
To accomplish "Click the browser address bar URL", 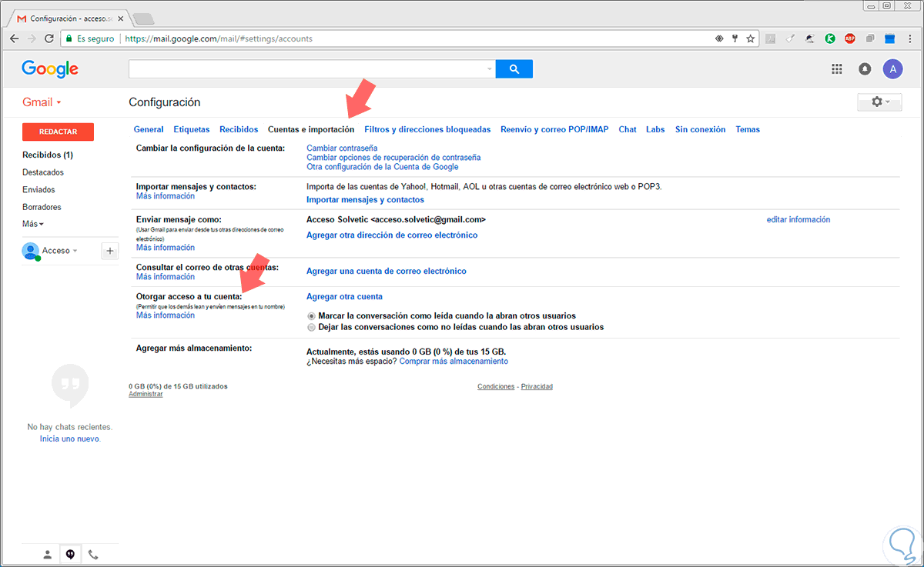I will pyautogui.click(x=218, y=38).
